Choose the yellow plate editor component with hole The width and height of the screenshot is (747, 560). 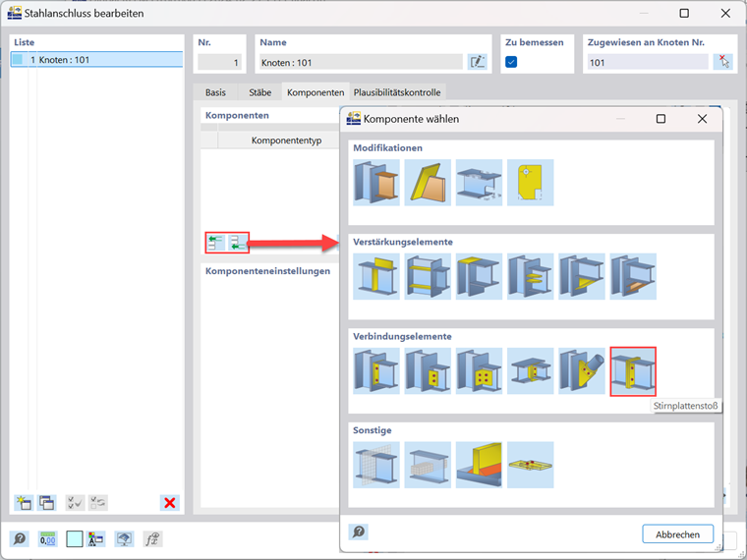[x=530, y=183]
